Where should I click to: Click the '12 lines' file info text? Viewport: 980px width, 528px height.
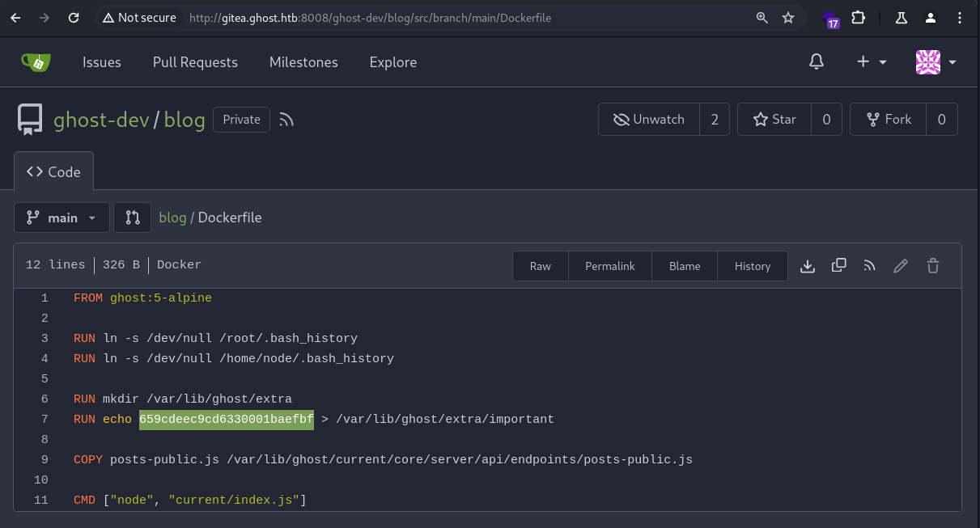(x=56, y=265)
